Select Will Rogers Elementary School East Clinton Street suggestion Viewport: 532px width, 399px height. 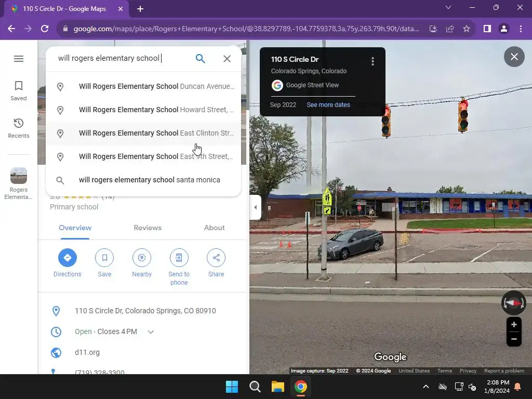coord(143,134)
